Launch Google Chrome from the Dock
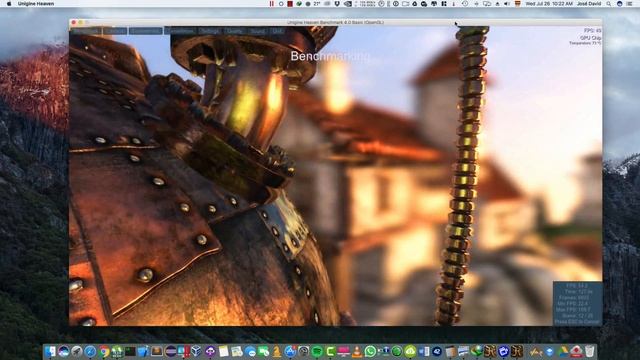The image size is (640, 360). [x=104, y=351]
